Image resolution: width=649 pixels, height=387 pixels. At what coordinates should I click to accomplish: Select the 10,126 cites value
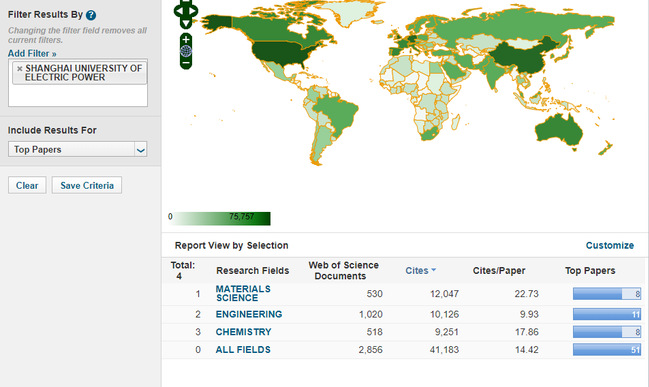pos(444,314)
